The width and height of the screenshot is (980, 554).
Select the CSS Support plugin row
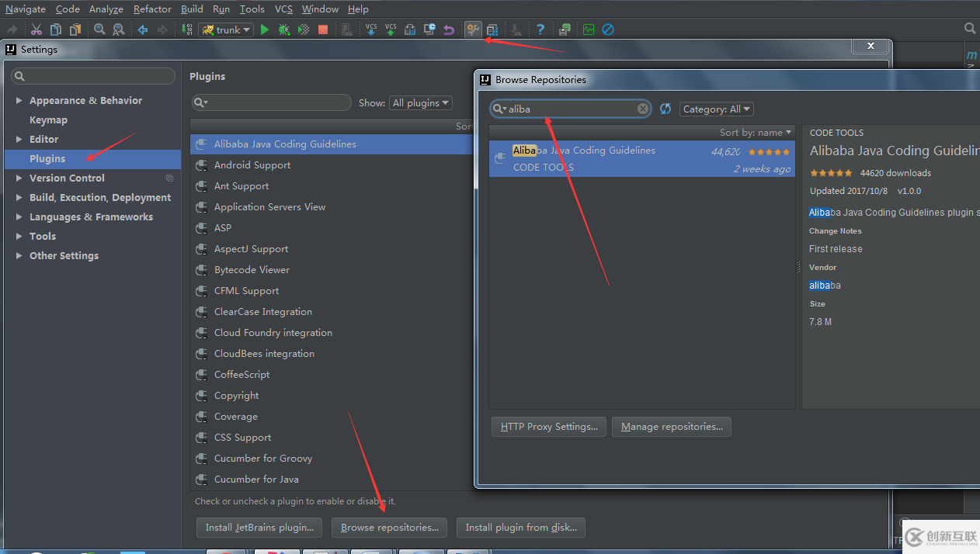(x=332, y=438)
